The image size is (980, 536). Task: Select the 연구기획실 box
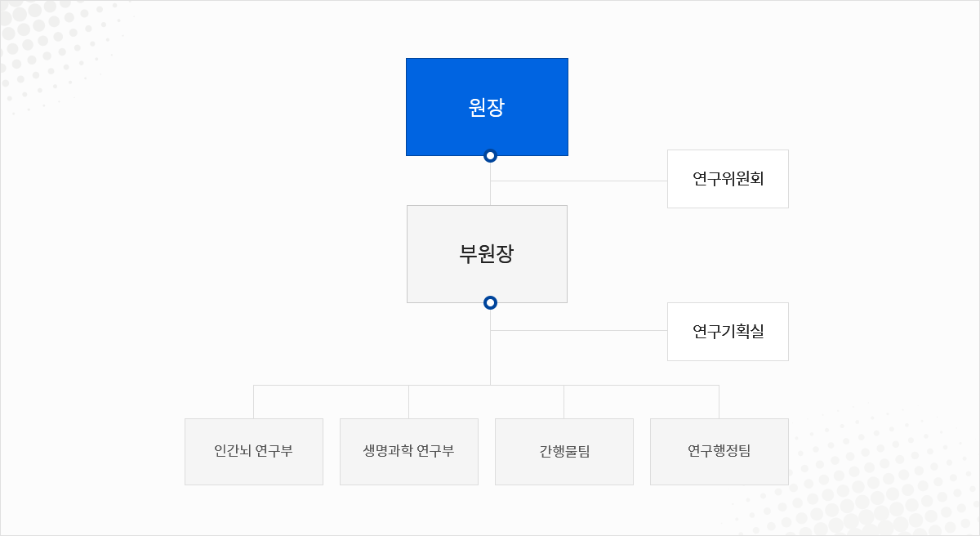point(728,332)
